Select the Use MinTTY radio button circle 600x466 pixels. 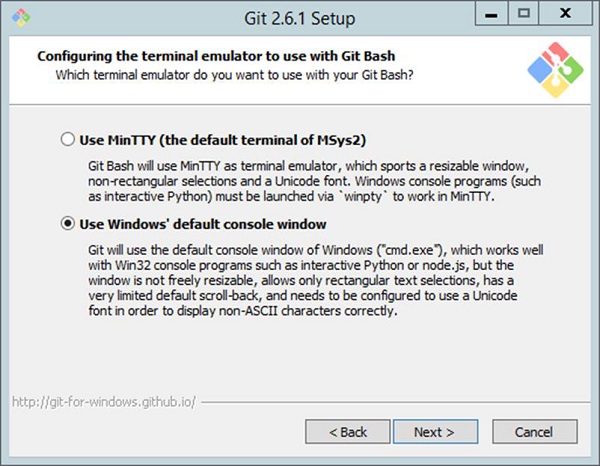[x=68, y=140]
